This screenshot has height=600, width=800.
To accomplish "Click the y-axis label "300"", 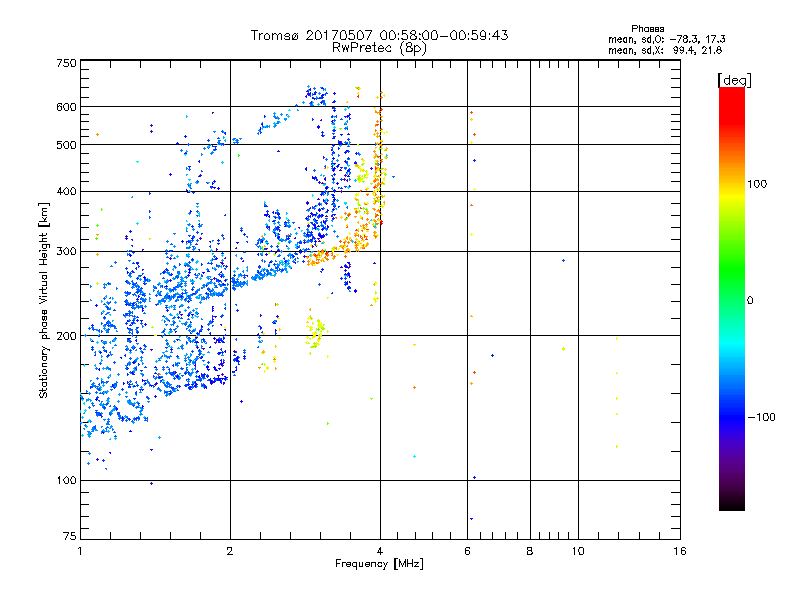I will point(66,251).
